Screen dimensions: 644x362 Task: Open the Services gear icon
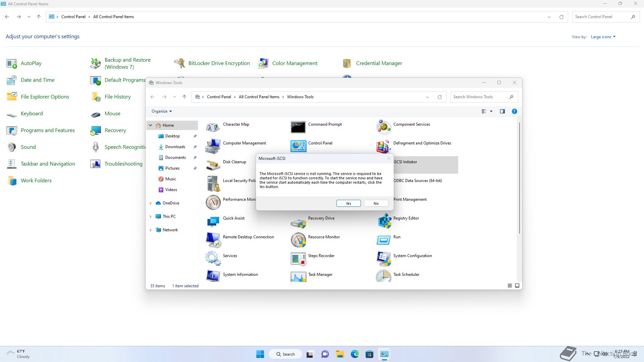point(213,258)
